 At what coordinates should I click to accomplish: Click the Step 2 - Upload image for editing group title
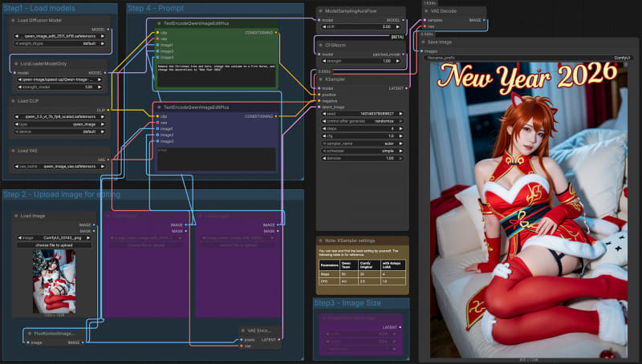pyautogui.click(x=62, y=194)
